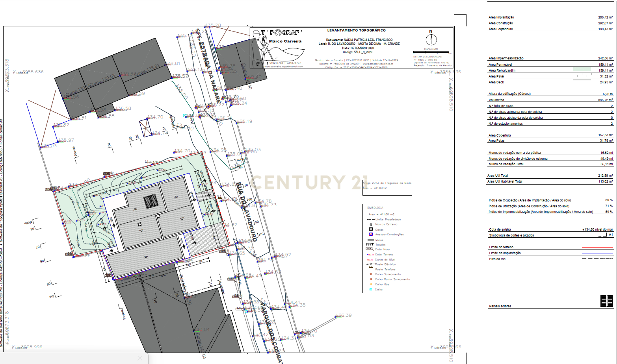Click the scale bar under ESCALA 1:200

coord(432,52)
